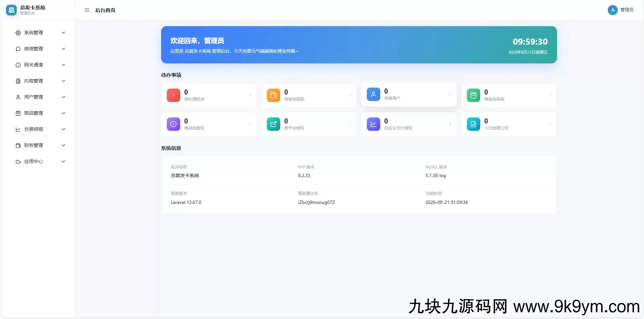Click the 后台首页 breadcrumb title

coord(105,10)
